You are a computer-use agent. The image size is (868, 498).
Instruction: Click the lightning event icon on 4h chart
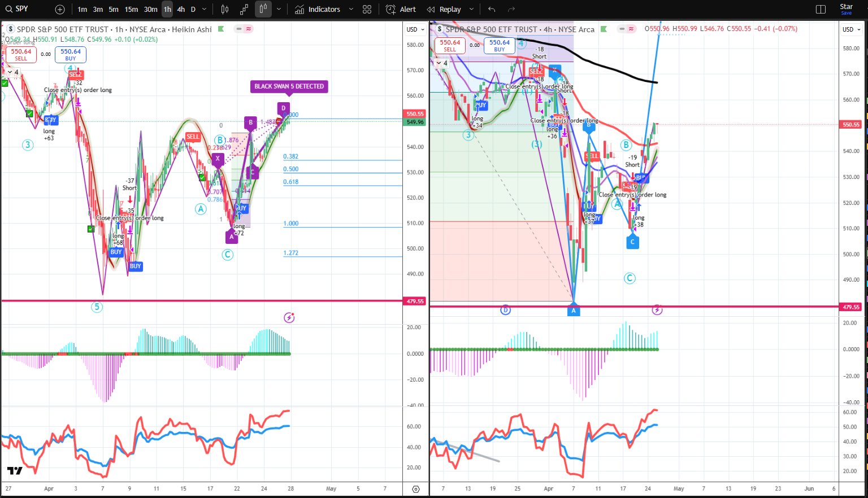pos(657,309)
